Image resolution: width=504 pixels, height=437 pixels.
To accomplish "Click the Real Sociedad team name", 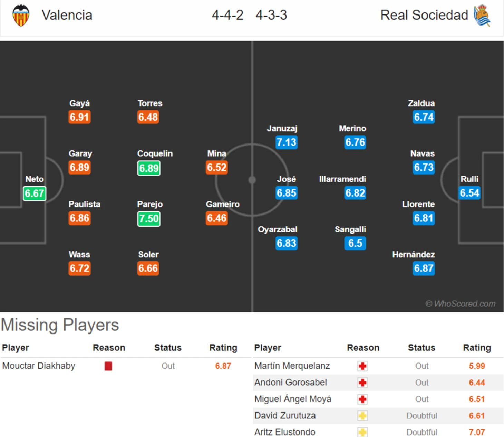I will 424,15.
